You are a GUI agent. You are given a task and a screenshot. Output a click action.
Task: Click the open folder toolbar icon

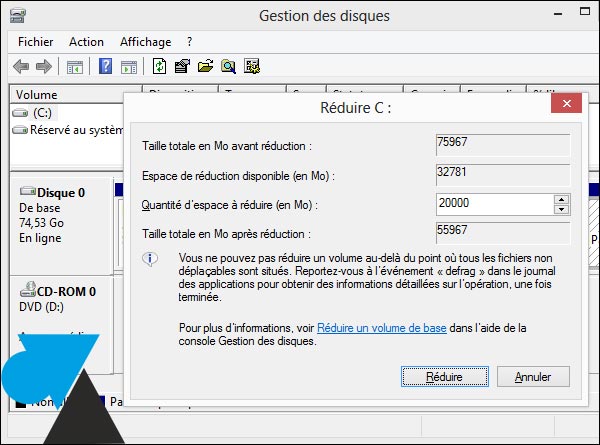[x=205, y=66]
